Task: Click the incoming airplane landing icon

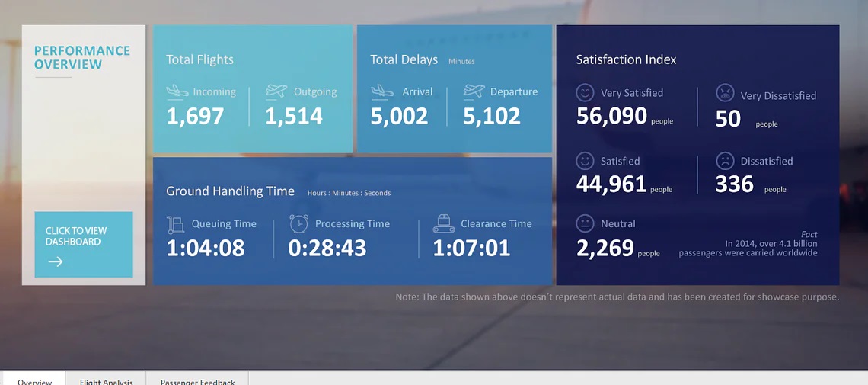Action: pyautogui.click(x=177, y=91)
